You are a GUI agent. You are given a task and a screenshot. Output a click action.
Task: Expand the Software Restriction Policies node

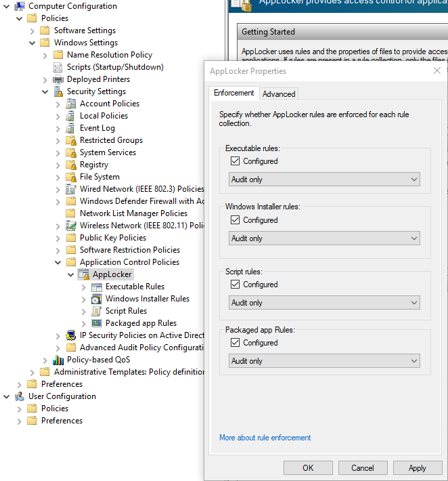click(x=58, y=251)
